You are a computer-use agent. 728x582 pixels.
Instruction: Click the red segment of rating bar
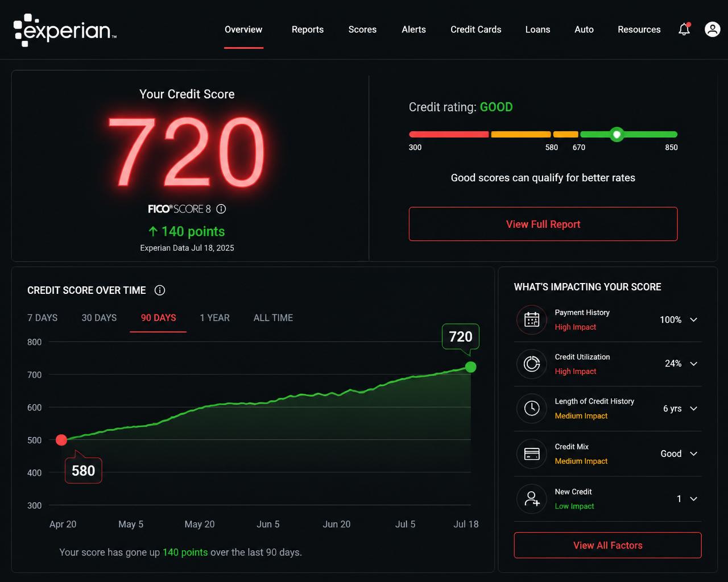(x=449, y=135)
